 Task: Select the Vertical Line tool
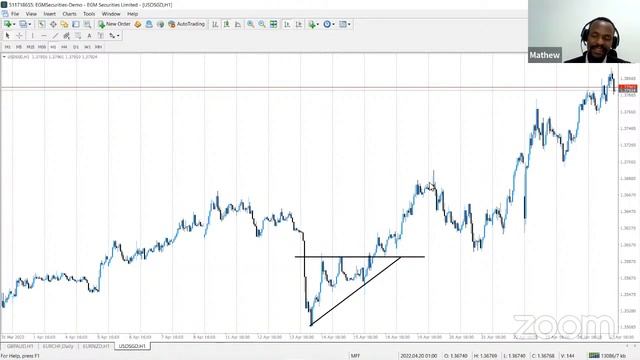click(33, 36)
